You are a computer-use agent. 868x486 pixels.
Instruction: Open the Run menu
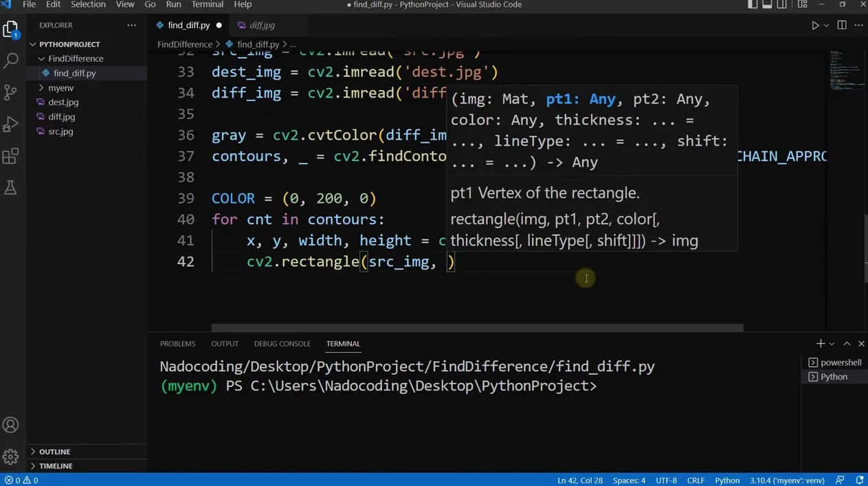pyautogui.click(x=174, y=5)
